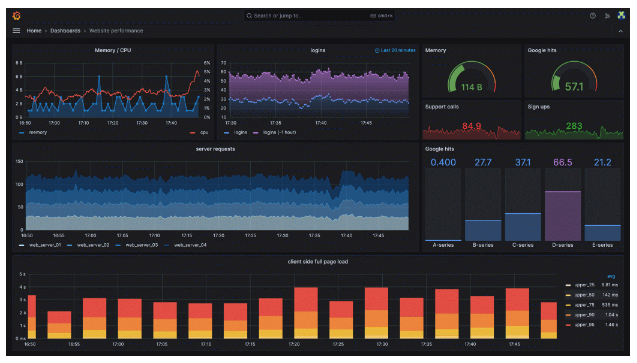Open the Google hits gauge panel title

(542, 50)
